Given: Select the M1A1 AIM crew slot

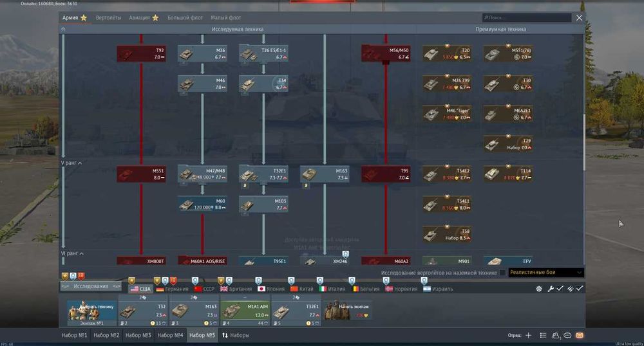Looking at the screenshot, I should (245, 311).
